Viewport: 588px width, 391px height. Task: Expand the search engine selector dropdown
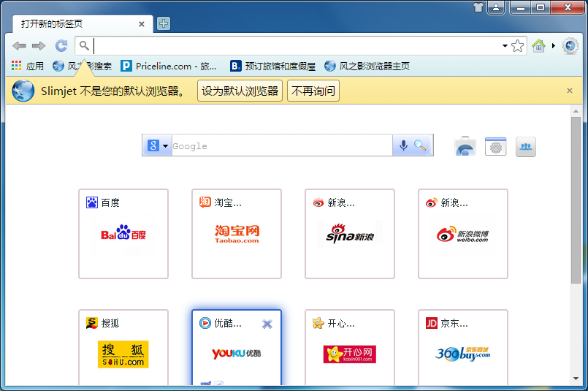(x=158, y=145)
